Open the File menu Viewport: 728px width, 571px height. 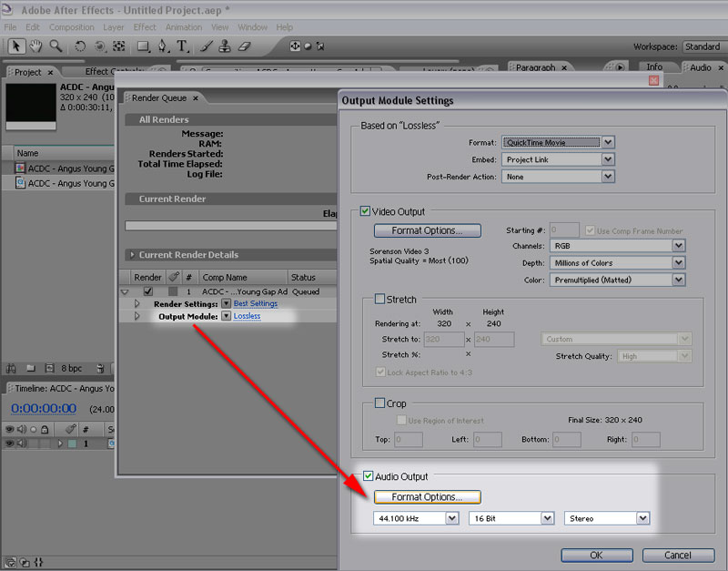click(x=10, y=27)
